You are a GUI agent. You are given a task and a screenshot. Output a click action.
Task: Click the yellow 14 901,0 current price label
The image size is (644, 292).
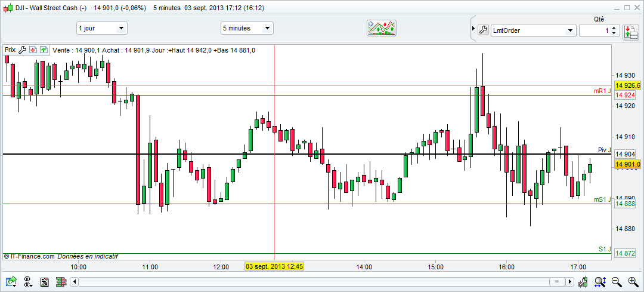click(627, 164)
